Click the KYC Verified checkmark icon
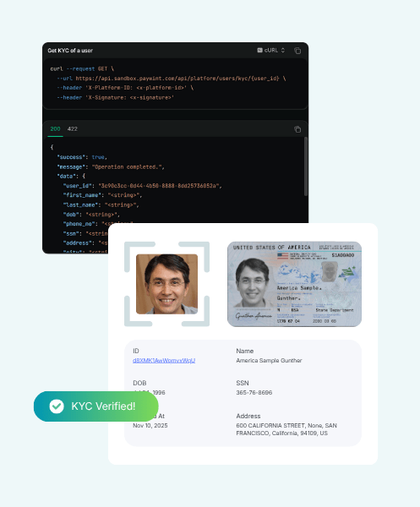 tap(57, 406)
